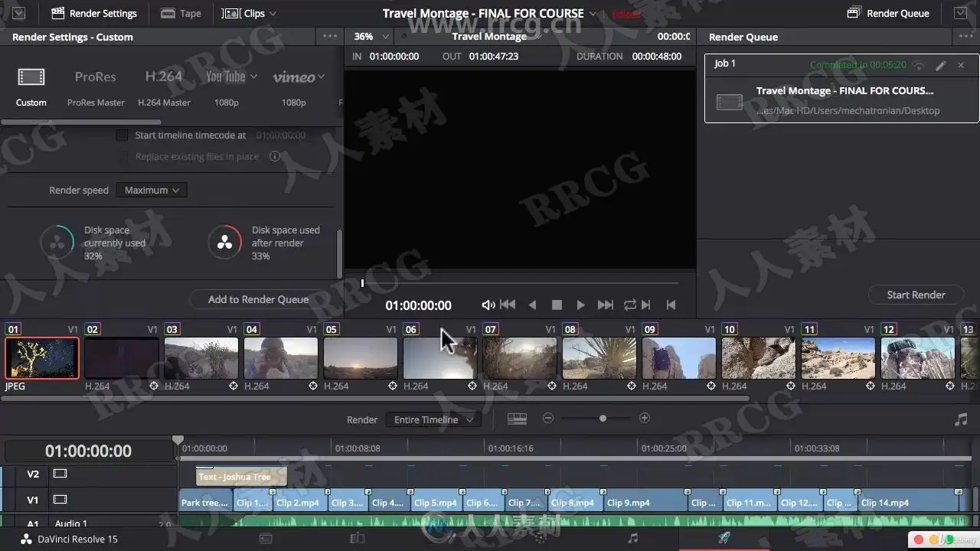Screen dimensions: 980x551
Task: Click timeline timecode 01:00:00:00 field
Action: click(88, 451)
